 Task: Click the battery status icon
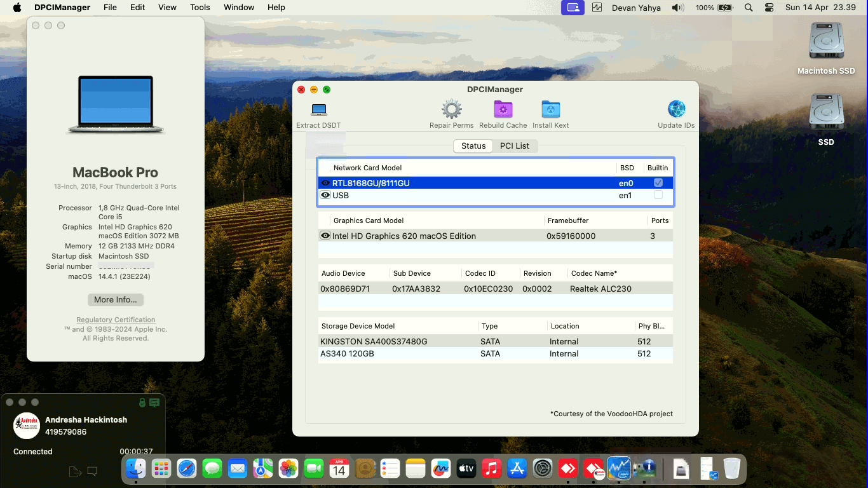[x=725, y=8]
